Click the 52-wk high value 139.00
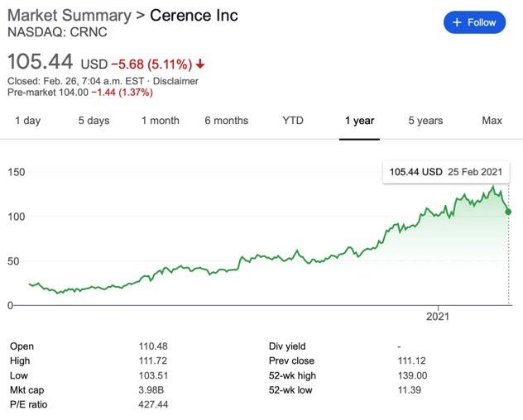This screenshot has width=523, height=420. (x=411, y=376)
